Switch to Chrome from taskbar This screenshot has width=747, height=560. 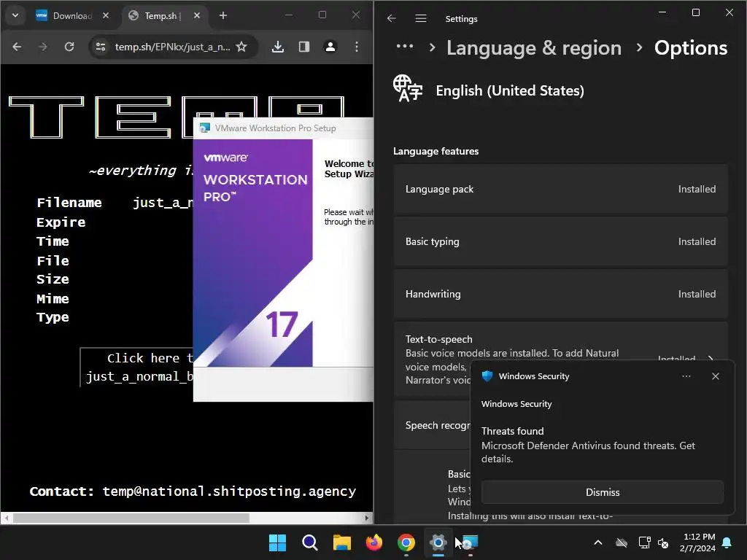tap(406, 542)
